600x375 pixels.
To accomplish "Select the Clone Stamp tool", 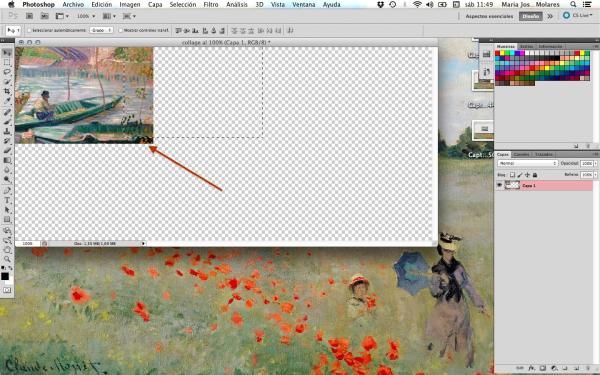I will (x=7, y=131).
